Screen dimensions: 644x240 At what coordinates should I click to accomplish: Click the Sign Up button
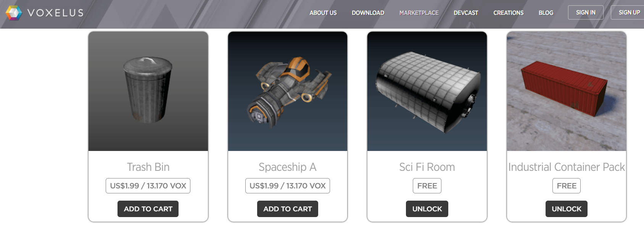[x=628, y=13]
